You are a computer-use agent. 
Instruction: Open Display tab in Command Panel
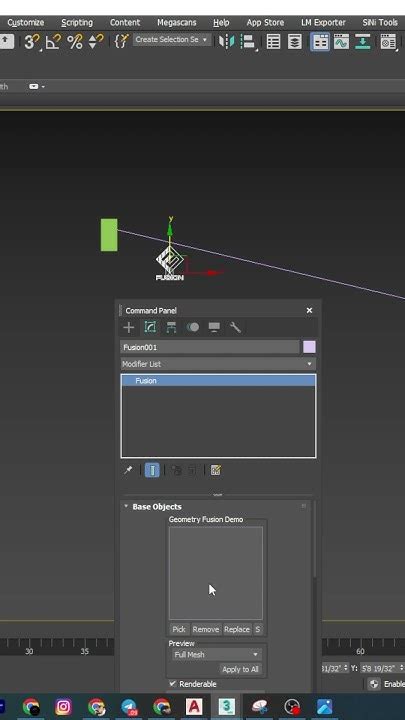tap(214, 327)
